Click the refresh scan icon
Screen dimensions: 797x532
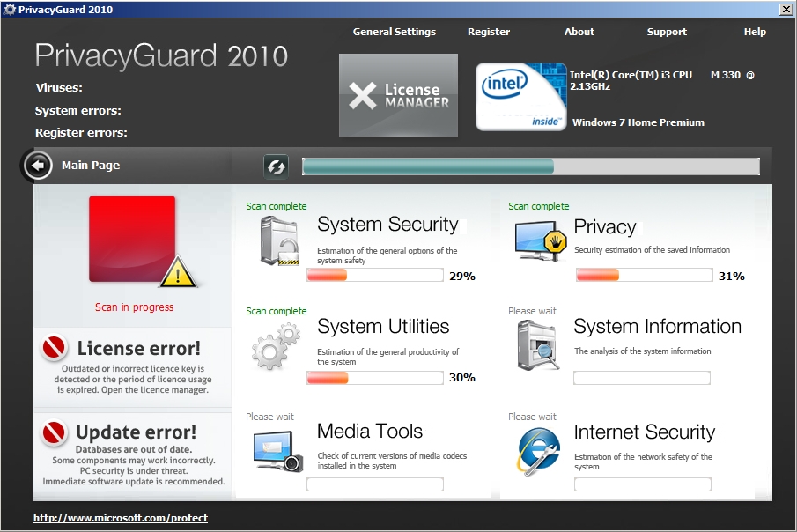click(276, 166)
